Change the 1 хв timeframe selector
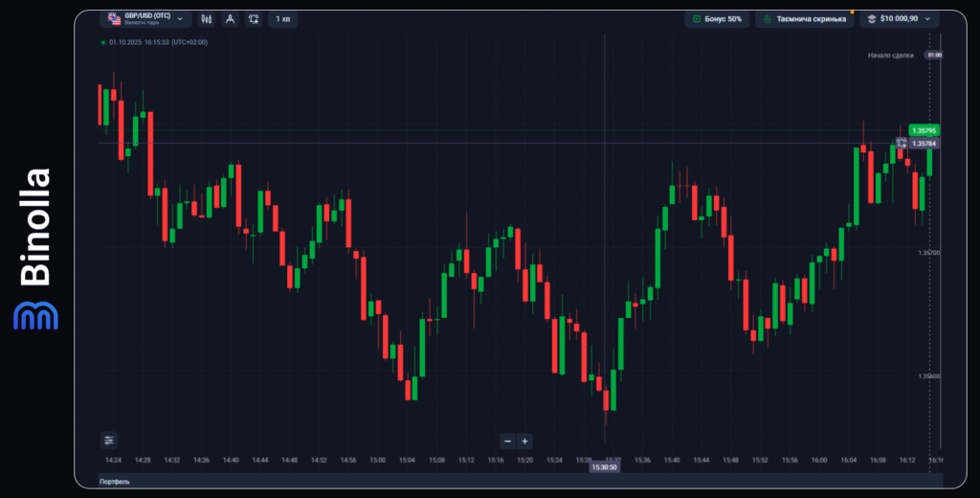Viewport: 980px width, 498px height. point(282,19)
